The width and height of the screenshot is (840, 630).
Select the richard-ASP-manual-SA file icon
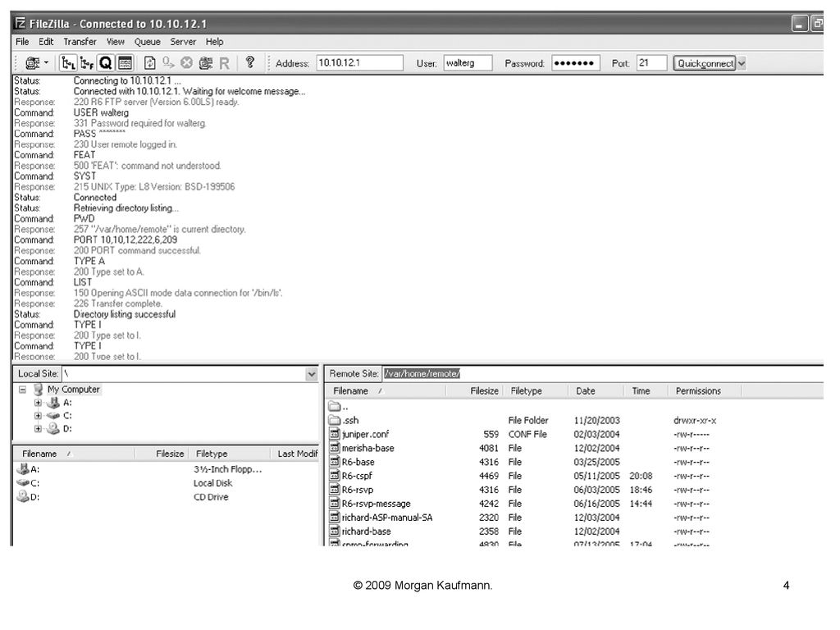pyautogui.click(x=335, y=518)
